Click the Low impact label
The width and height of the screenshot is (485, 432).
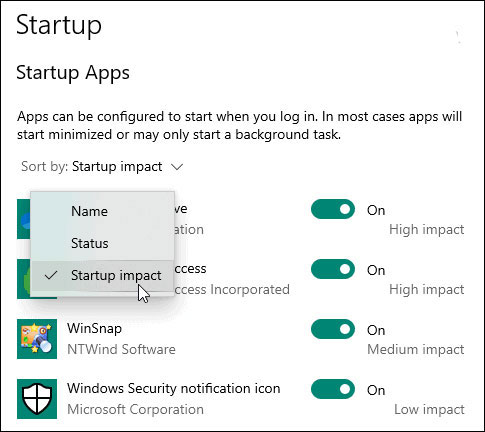point(429,409)
